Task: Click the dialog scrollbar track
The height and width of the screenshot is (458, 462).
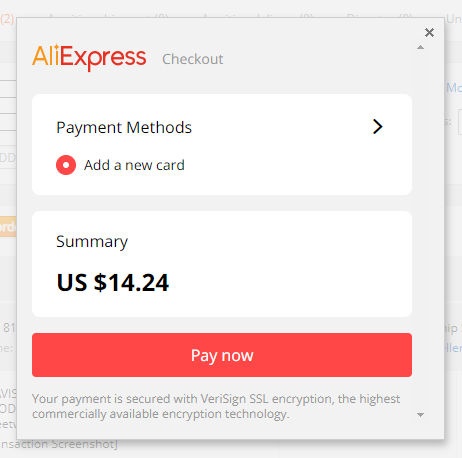Action: pyautogui.click(x=421, y=231)
